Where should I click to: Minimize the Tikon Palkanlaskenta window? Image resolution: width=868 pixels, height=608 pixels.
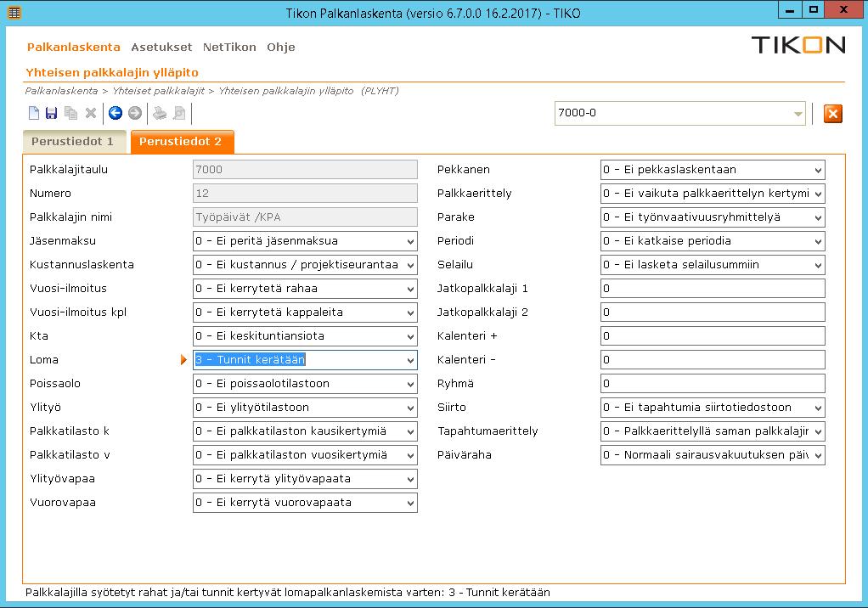point(789,10)
